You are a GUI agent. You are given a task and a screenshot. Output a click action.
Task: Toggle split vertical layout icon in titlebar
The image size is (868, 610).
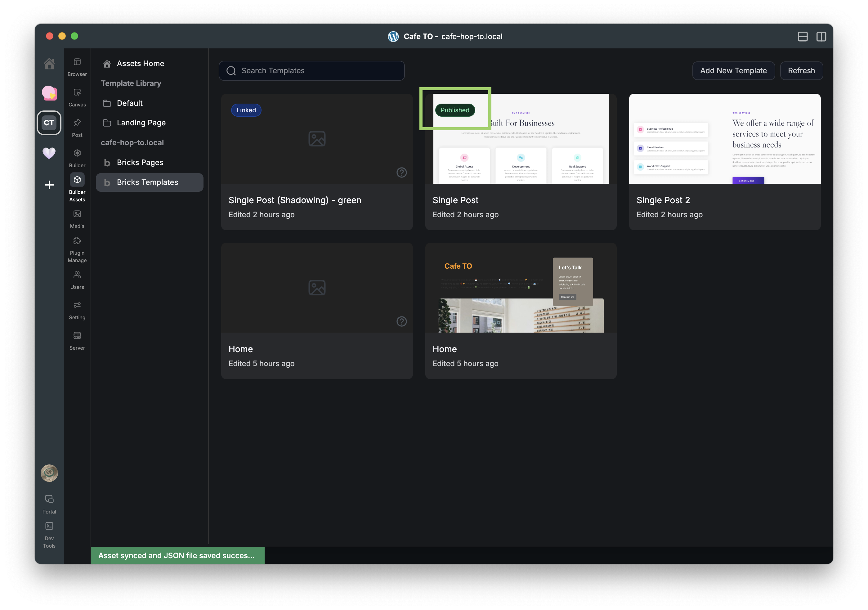pyautogui.click(x=821, y=37)
